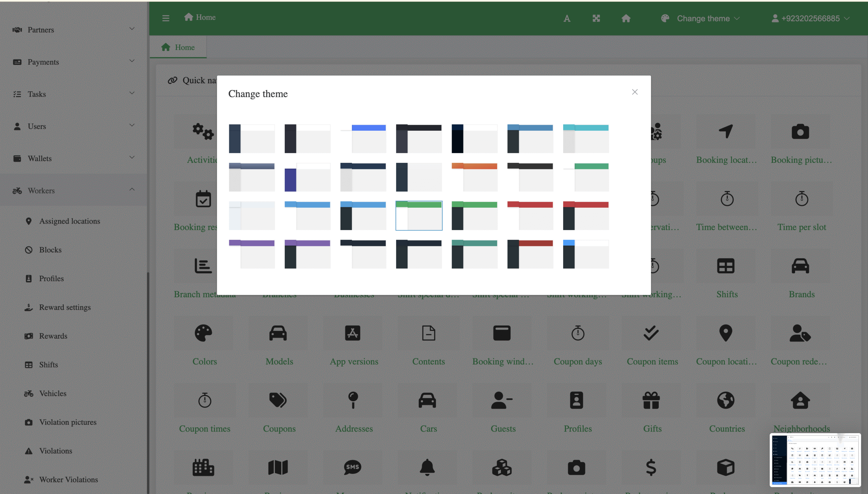Screen dimensions: 868x494
Task: Open Reward settings in sidebar
Action: (x=65, y=307)
